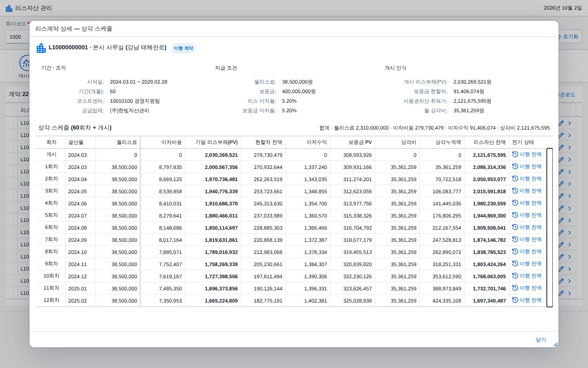This screenshot has width=588, height=368.
Task: Click history icon in 5회차 row
Action: click(515, 215)
